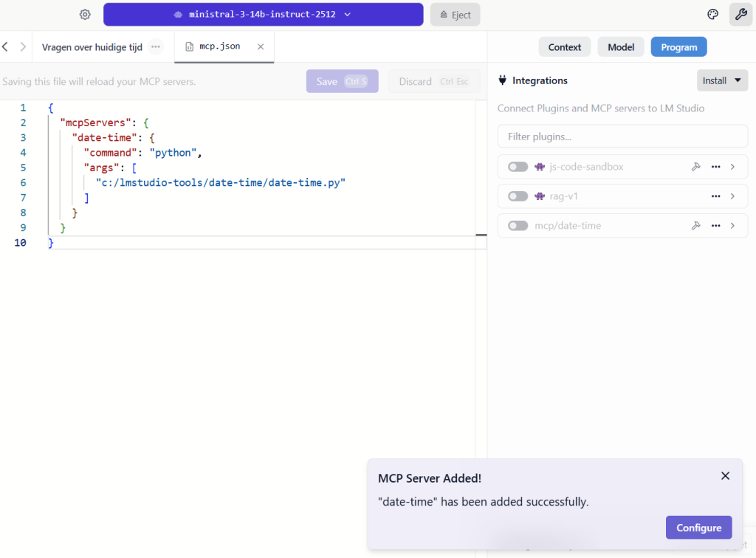Turn on the mcp/date-time toggle
The image size is (756, 558).
pos(518,226)
